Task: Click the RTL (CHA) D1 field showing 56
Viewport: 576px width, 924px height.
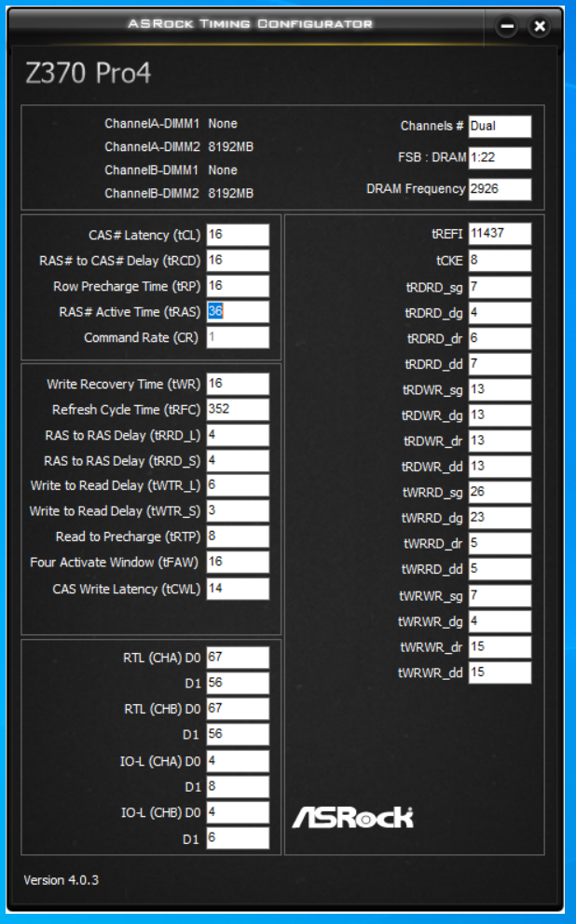Action: pyautogui.click(x=238, y=683)
